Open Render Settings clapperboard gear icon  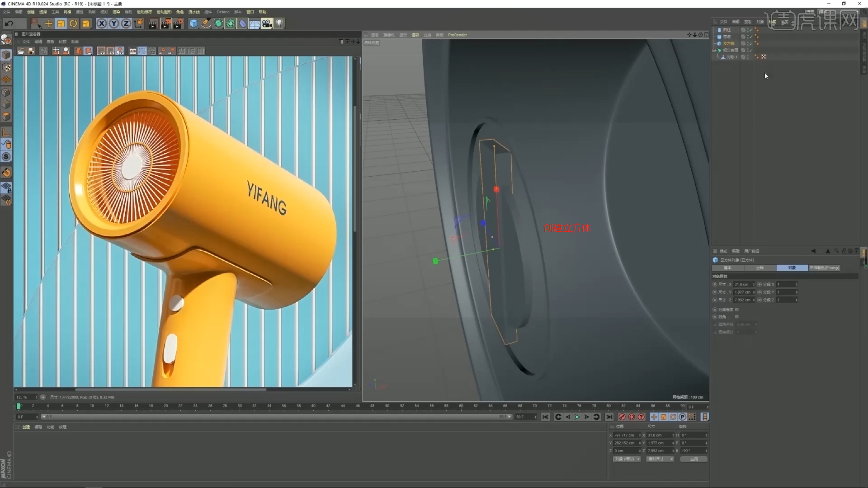[x=178, y=23]
